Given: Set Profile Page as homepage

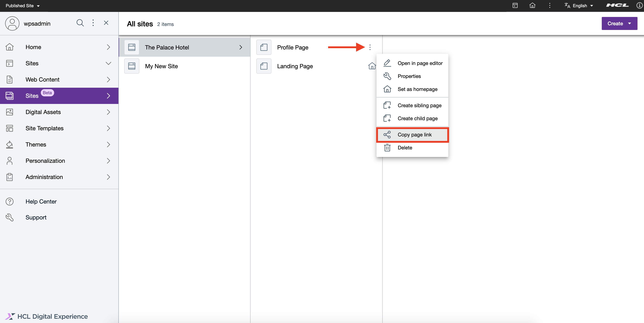Looking at the screenshot, I should [417, 89].
